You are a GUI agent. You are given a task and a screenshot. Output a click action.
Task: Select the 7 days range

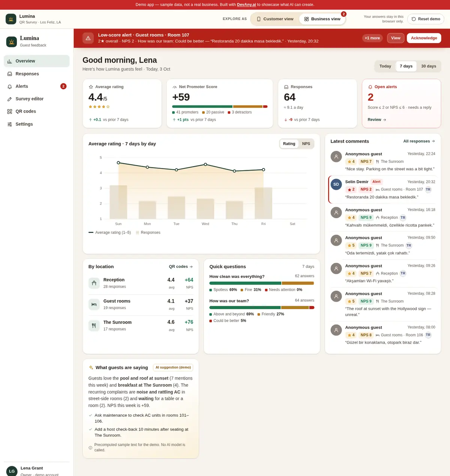coord(406,66)
